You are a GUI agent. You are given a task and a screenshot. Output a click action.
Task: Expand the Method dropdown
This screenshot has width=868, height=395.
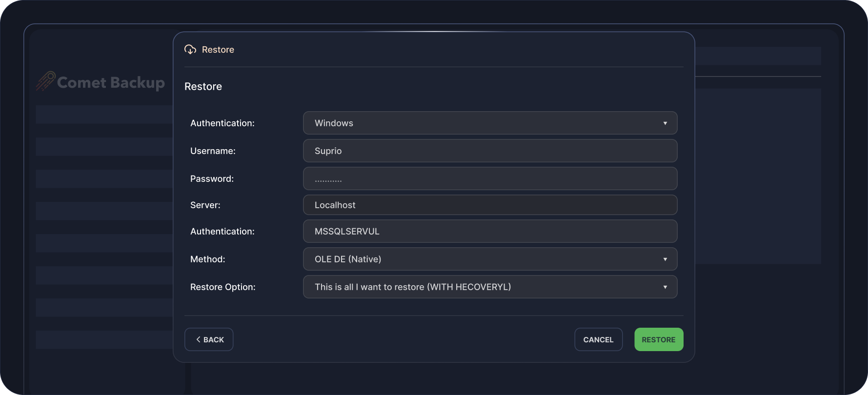(489, 259)
